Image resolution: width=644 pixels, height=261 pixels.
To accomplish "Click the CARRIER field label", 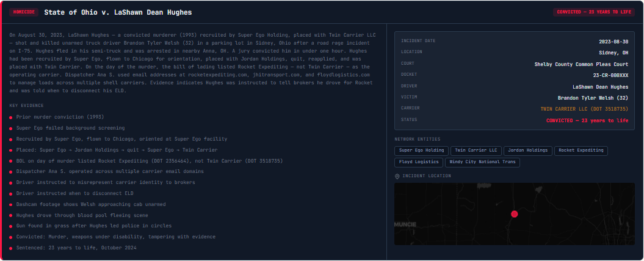I will [410, 108].
